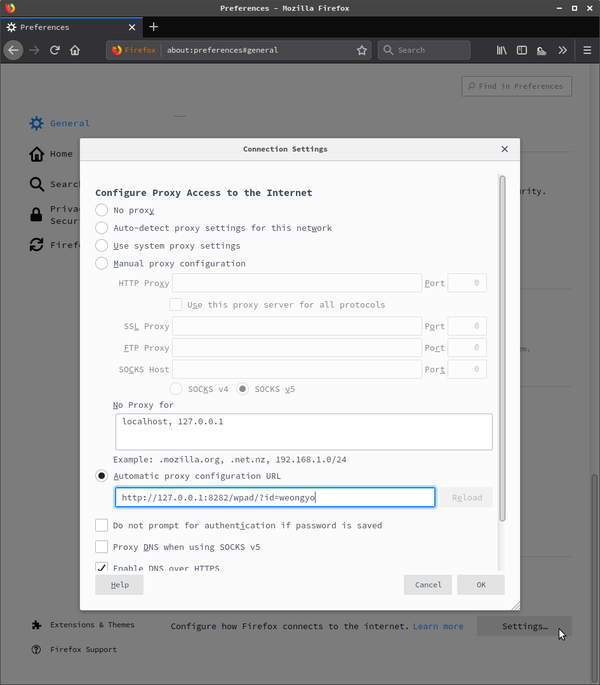The image size is (600, 685).
Task: Click the SOCKS Host Port field
Action: pos(467,369)
